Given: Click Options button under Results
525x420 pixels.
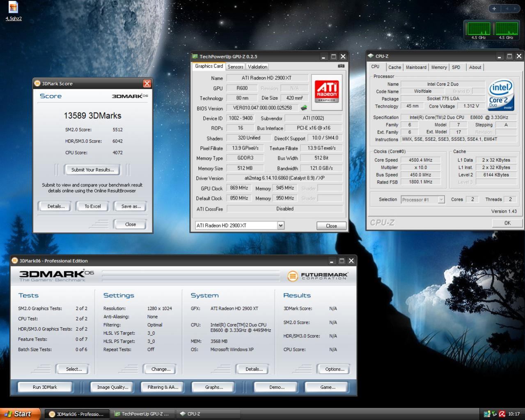Looking at the screenshot, I should tap(335, 369).
